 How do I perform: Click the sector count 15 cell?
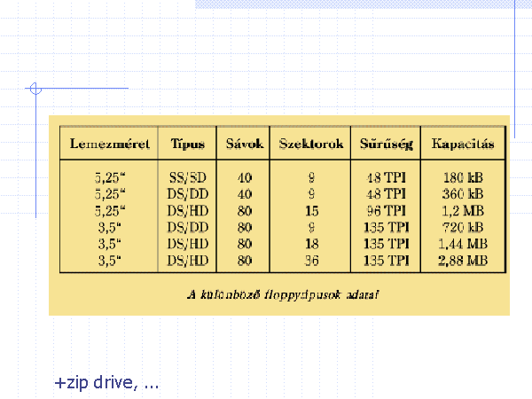coord(310,210)
